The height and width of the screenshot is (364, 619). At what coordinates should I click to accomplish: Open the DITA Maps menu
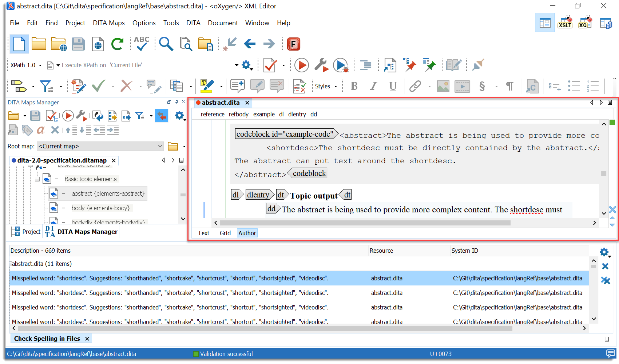pyautogui.click(x=108, y=23)
